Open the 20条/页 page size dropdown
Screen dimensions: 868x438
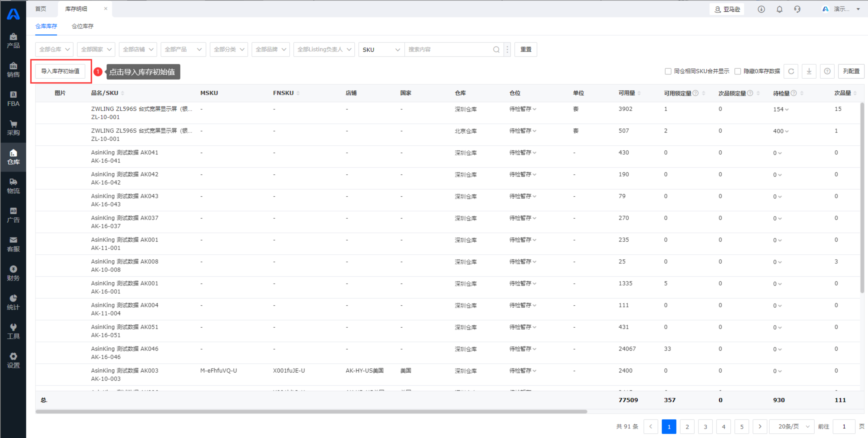pos(792,427)
